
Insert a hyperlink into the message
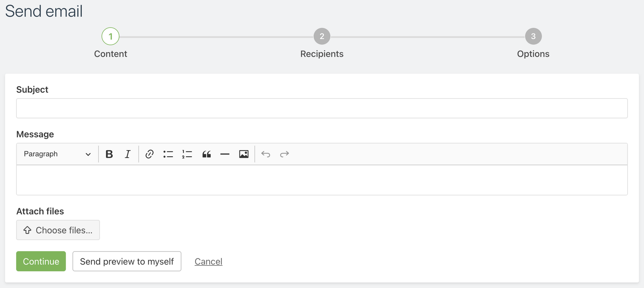[149, 154]
